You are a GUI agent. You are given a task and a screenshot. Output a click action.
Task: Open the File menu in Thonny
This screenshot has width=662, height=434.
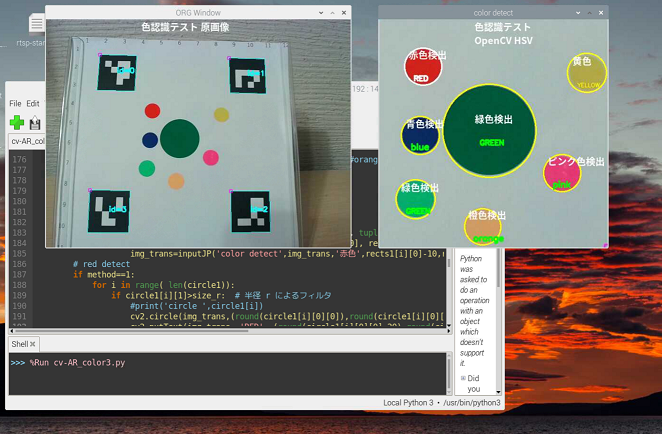(x=15, y=103)
